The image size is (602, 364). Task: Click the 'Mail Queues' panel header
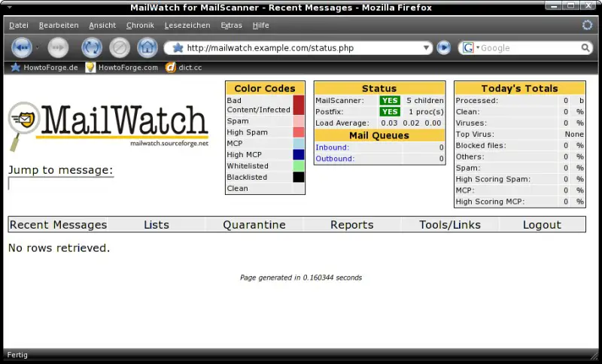(379, 135)
